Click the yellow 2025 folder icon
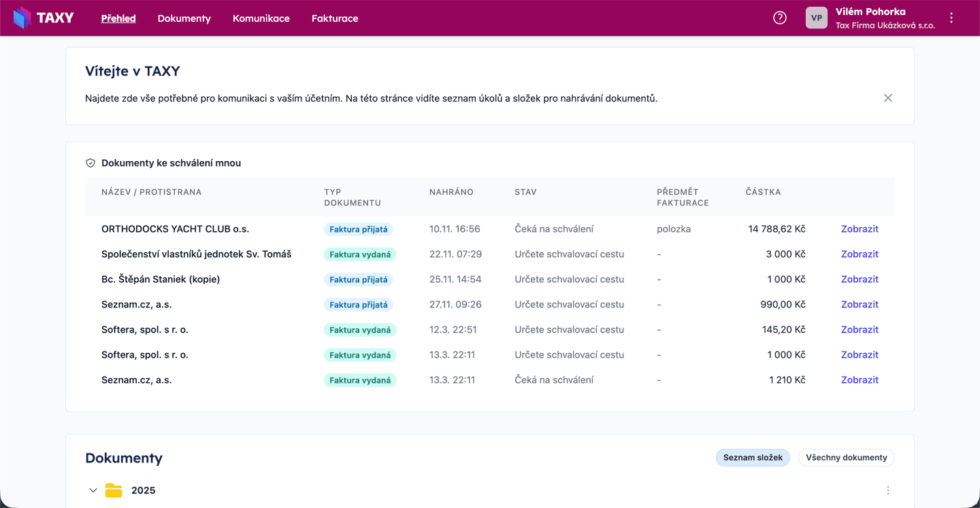The height and width of the screenshot is (508, 980). 114,490
